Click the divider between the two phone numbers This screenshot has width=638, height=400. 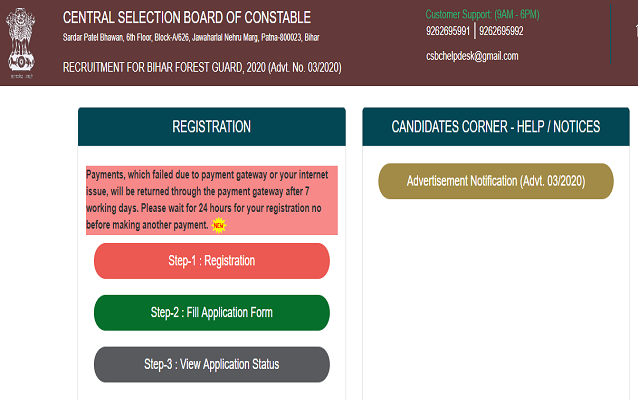(474, 31)
